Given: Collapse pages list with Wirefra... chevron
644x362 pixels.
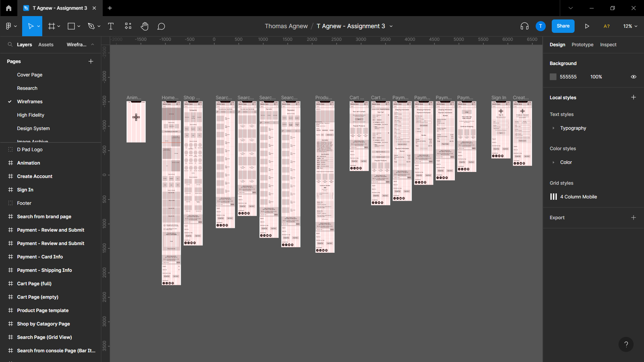Looking at the screenshot, I should pyautogui.click(x=93, y=45).
